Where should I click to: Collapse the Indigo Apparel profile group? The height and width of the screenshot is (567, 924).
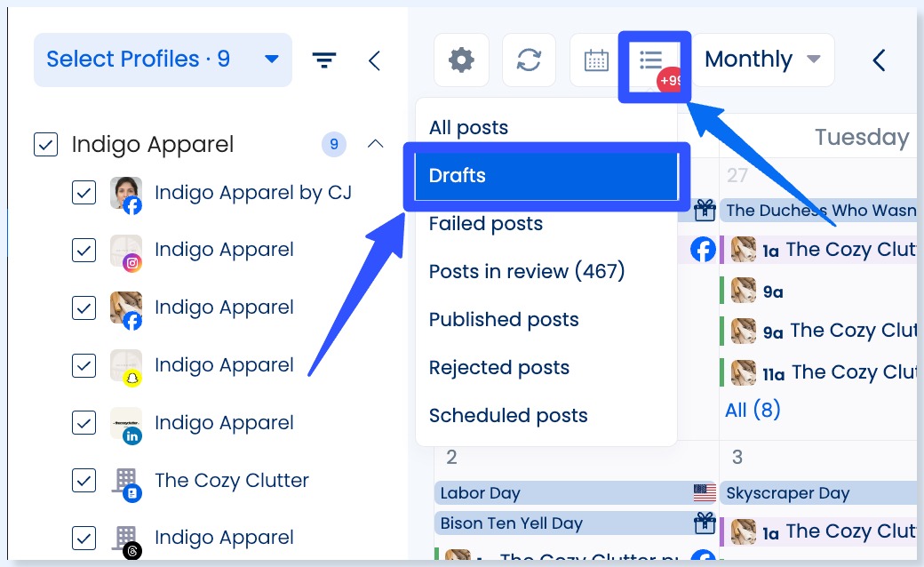coord(375,143)
